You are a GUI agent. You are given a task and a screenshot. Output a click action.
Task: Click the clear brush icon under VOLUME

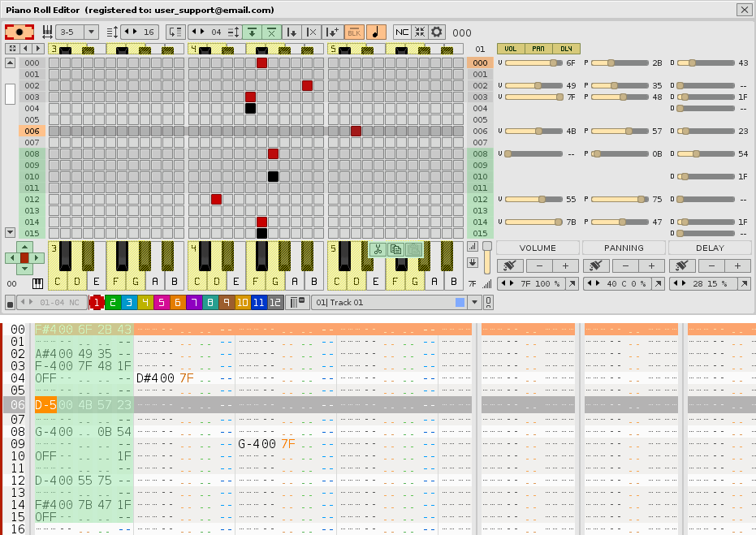(x=510, y=265)
